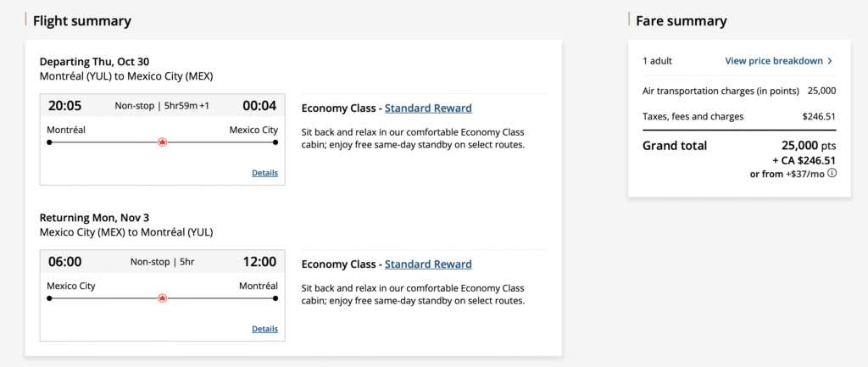Screen dimensions: 868x367
Task: Click the maple leaf icon on the departing route
Action: pos(163,142)
